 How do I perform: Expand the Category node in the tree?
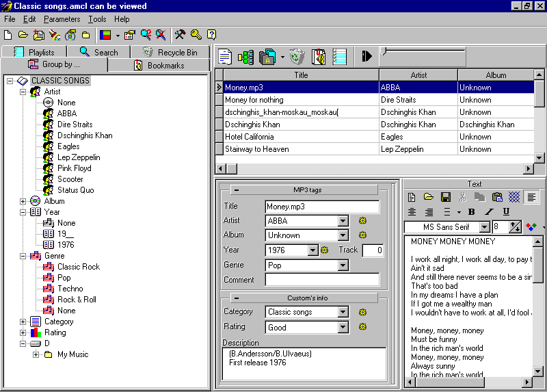23,322
